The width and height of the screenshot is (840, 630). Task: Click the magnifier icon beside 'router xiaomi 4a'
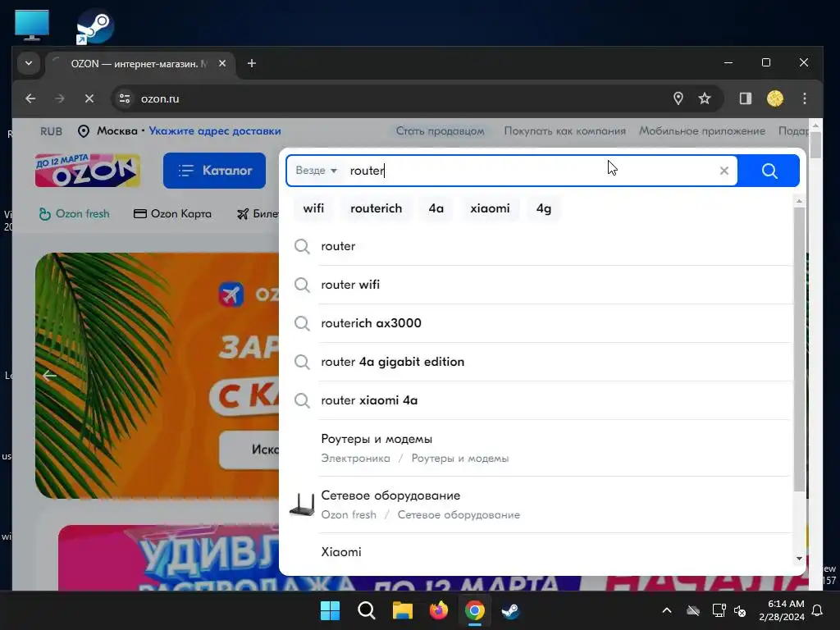click(302, 400)
